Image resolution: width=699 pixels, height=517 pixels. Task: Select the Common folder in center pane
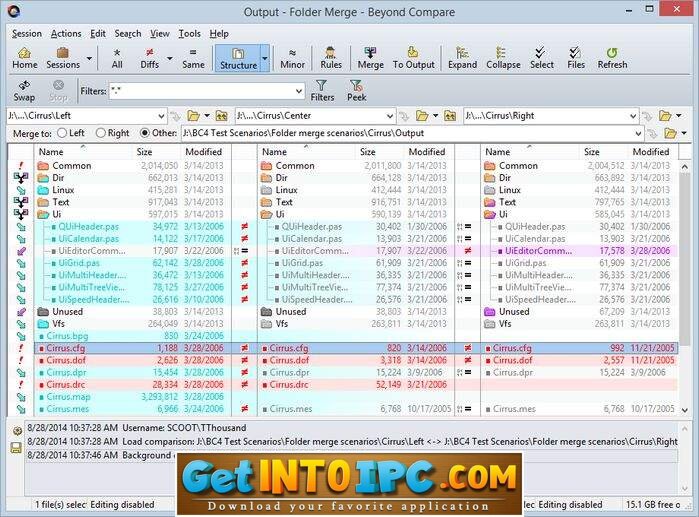coord(295,166)
